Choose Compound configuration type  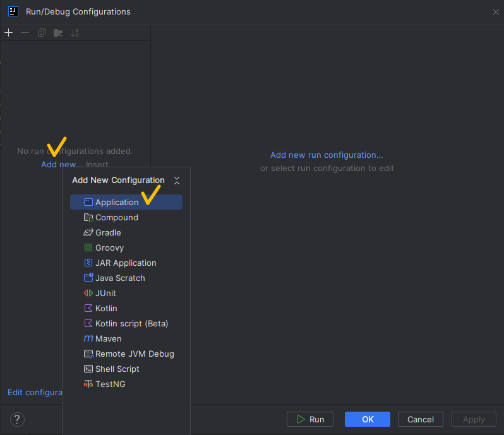point(126,217)
